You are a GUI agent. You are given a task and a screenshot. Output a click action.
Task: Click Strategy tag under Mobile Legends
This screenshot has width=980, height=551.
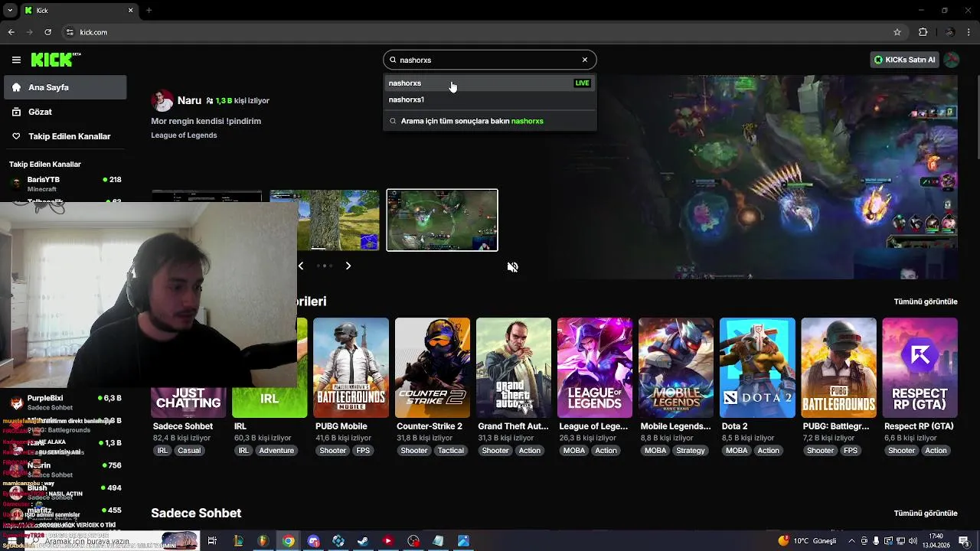(x=690, y=451)
